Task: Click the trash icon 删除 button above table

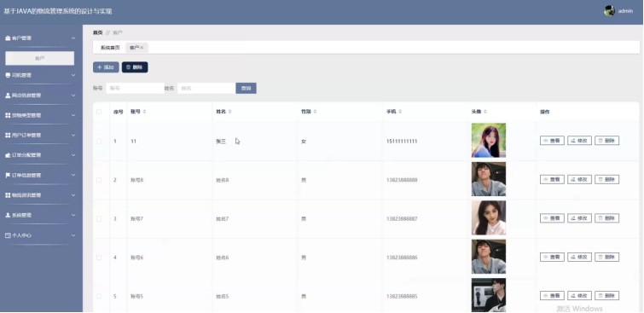Action: pyautogui.click(x=135, y=67)
